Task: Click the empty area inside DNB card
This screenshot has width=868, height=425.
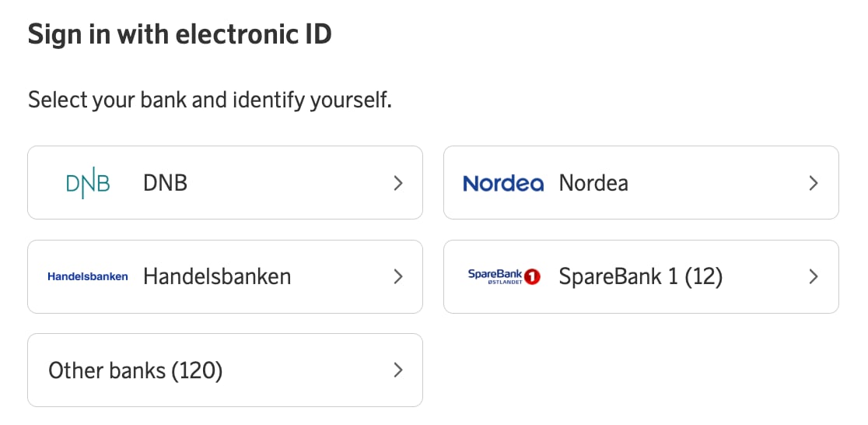Action: click(x=296, y=184)
